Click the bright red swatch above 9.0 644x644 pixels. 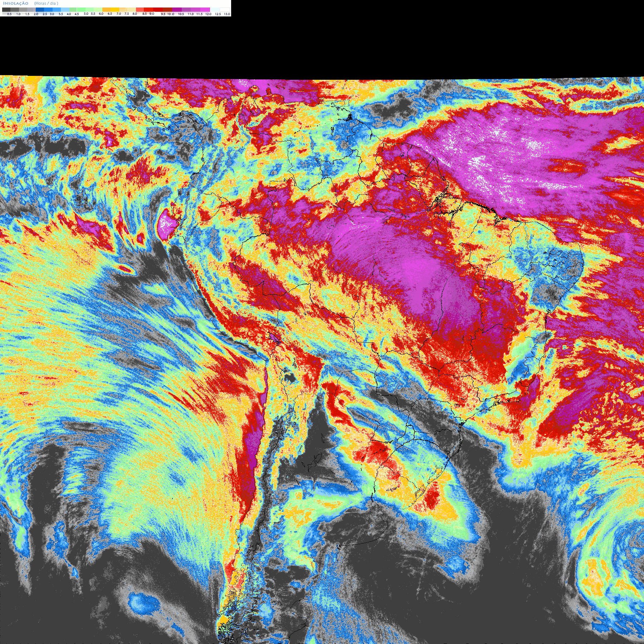coord(148,10)
